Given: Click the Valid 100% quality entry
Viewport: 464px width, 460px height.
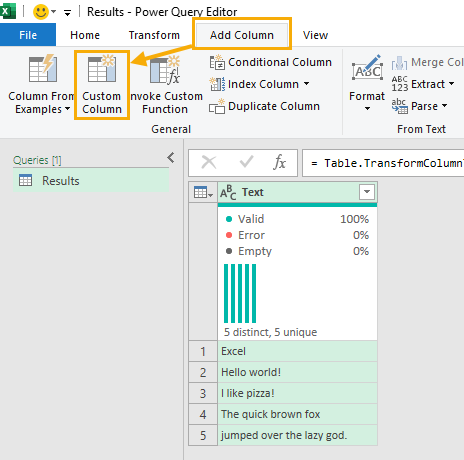Looking at the screenshot, I should [x=297, y=219].
